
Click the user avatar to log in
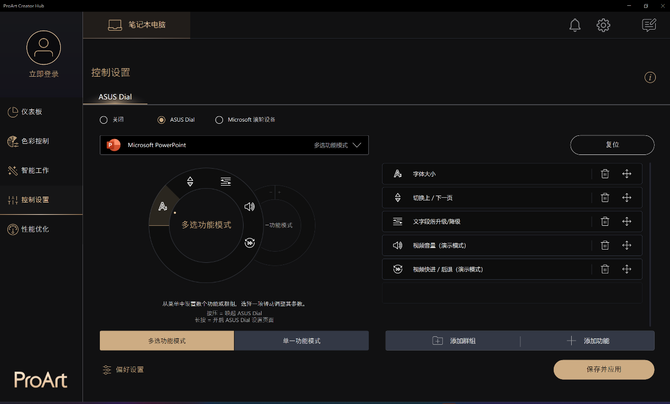tap(44, 47)
